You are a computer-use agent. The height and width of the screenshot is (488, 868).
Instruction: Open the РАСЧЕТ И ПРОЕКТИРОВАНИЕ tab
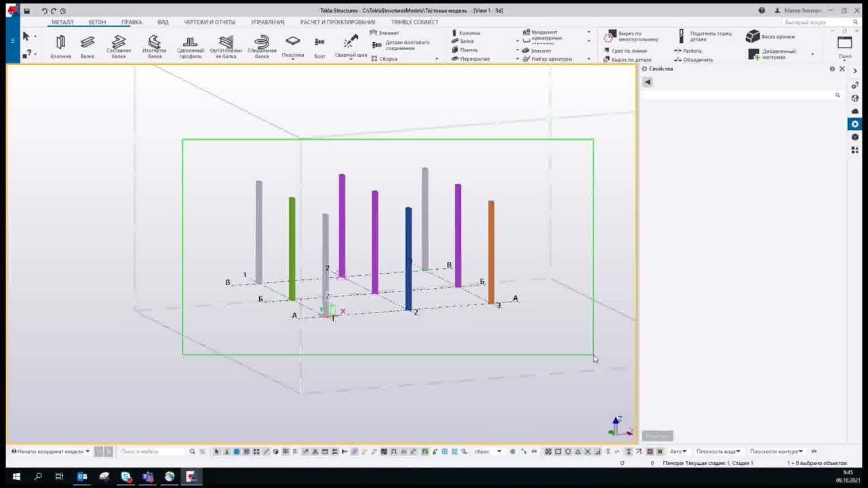338,22
